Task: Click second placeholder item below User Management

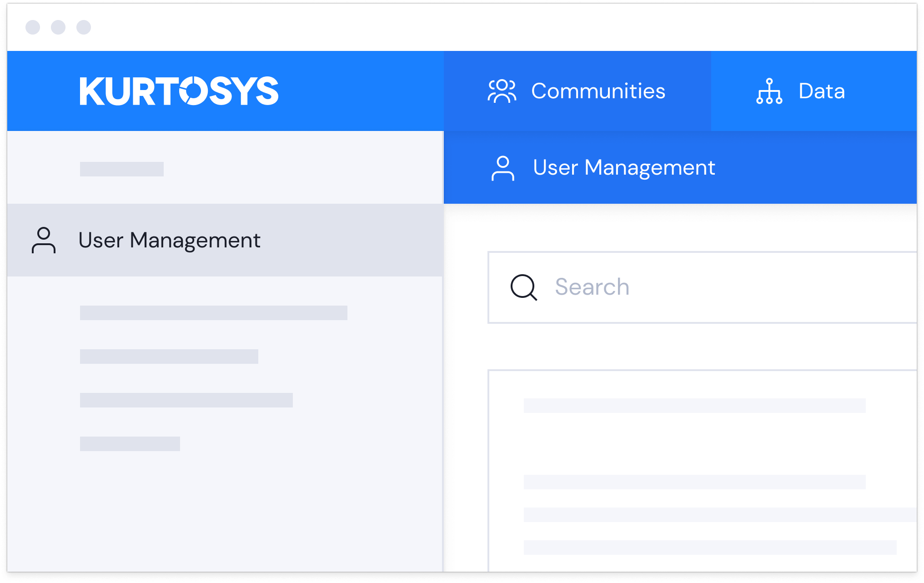Action: [169, 357]
